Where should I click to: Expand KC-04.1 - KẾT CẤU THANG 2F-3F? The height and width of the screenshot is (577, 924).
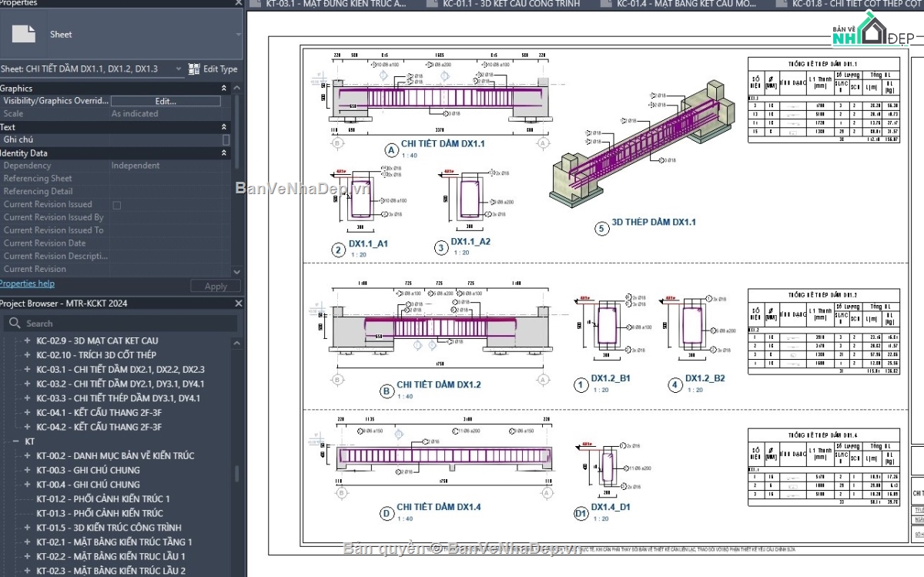point(28,413)
